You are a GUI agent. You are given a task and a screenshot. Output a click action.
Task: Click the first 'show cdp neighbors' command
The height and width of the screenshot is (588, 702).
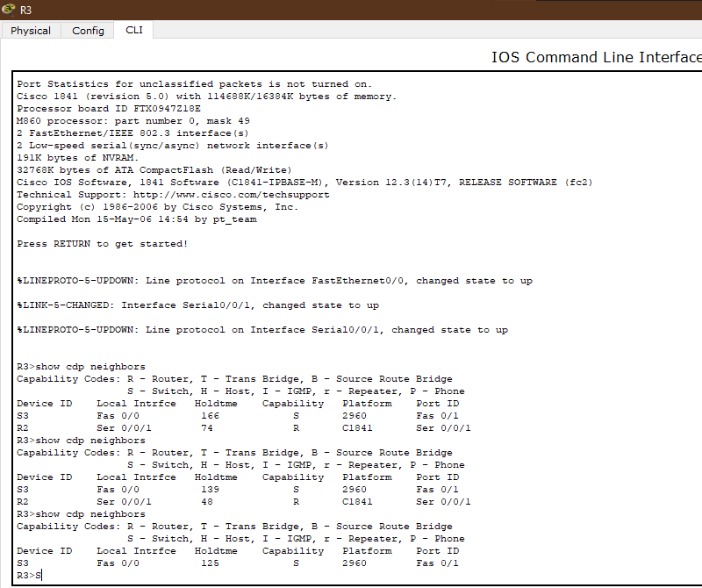[x=90, y=367]
